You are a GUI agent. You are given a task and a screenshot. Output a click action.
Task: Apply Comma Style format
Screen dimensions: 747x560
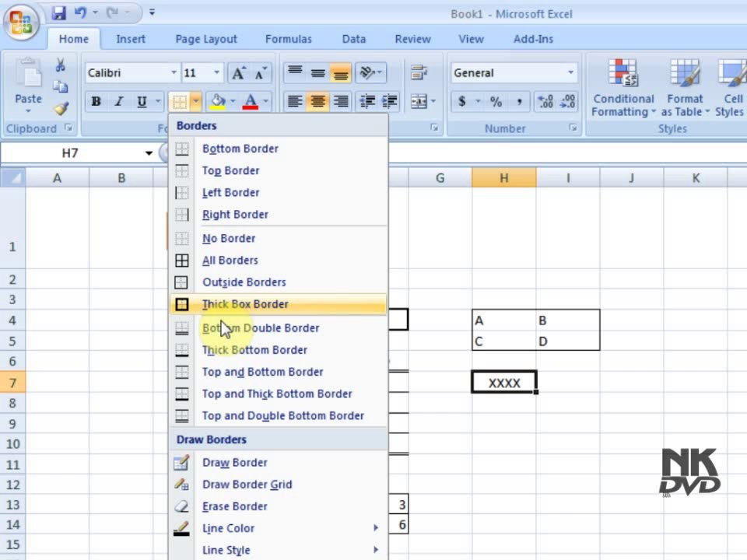[519, 101]
